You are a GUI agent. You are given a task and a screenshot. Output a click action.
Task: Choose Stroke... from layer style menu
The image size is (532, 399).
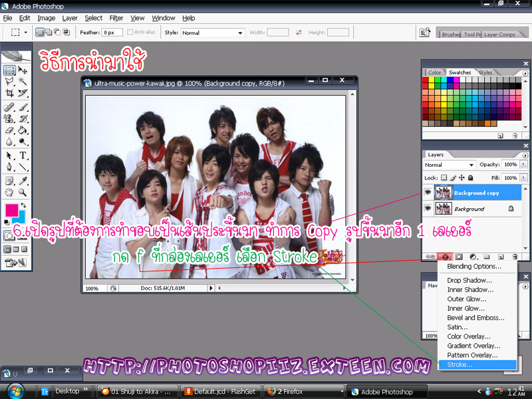477,364
